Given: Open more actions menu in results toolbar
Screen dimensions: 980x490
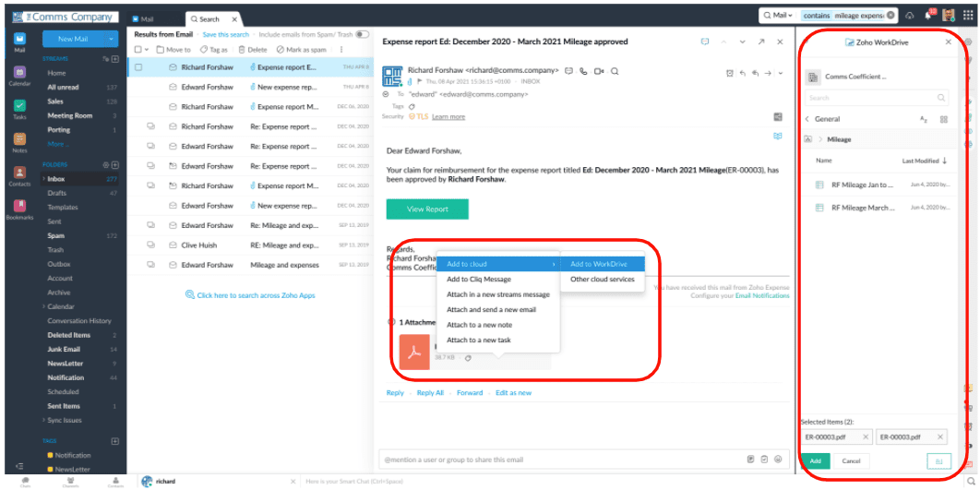Looking at the screenshot, I should click(341, 50).
